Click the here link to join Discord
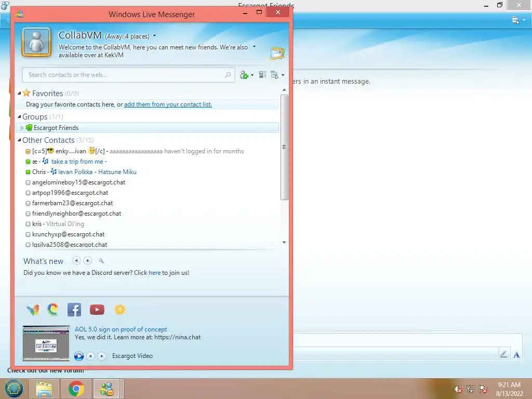This screenshot has height=399, width=532. (x=154, y=273)
